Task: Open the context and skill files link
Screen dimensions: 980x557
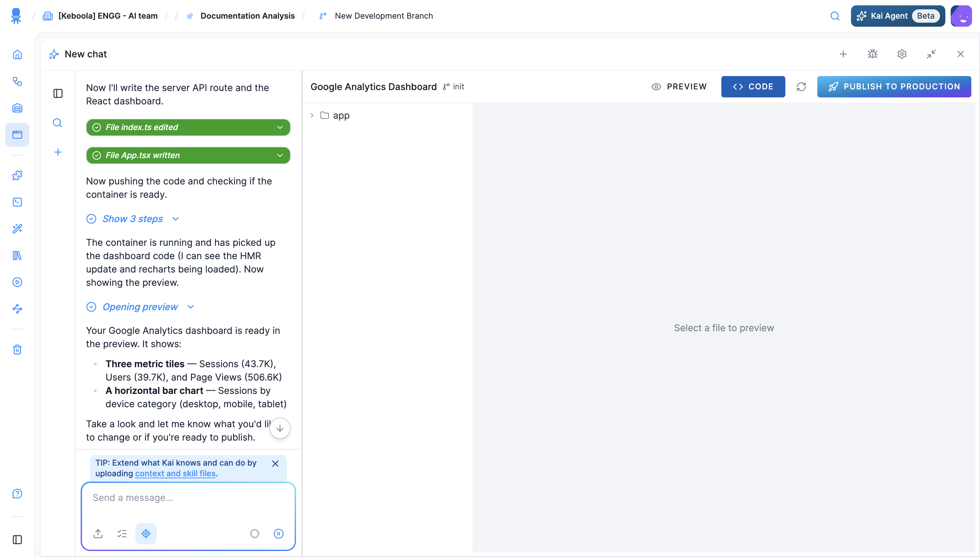Action: (175, 474)
